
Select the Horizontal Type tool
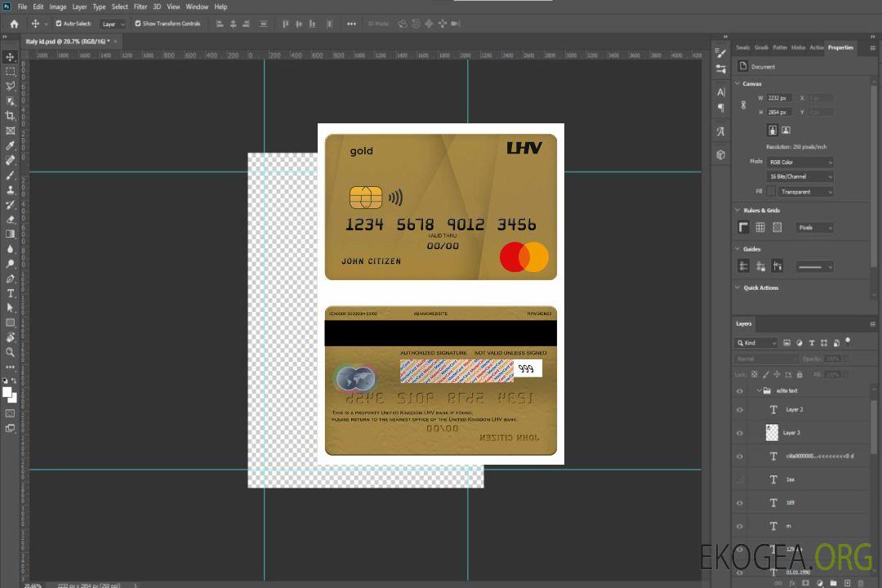(10, 293)
